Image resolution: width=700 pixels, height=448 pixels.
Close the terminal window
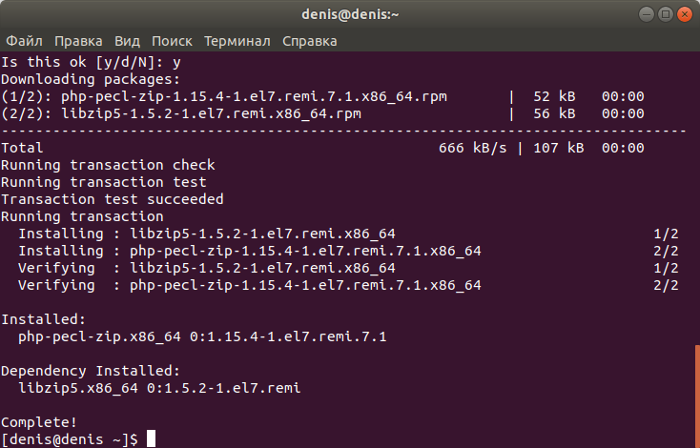click(684, 14)
